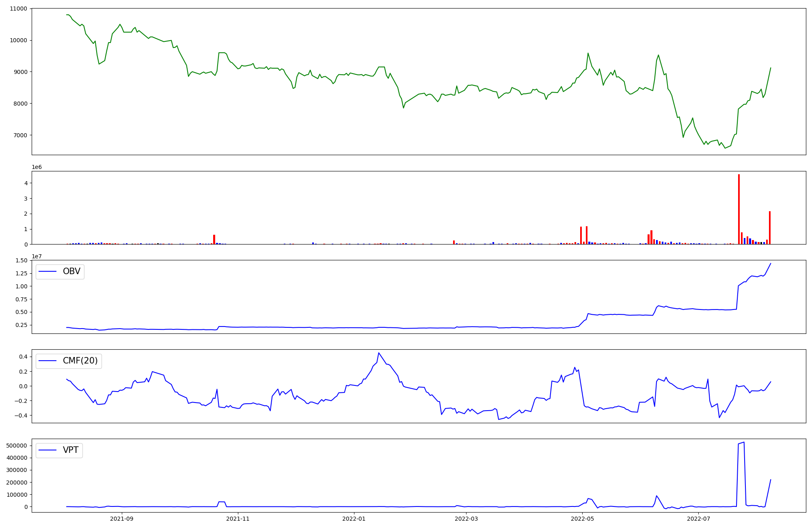Click the blue line sample in OBV legend
The width and height of the screenshot is (812, 528).
(x=48, y=272)
